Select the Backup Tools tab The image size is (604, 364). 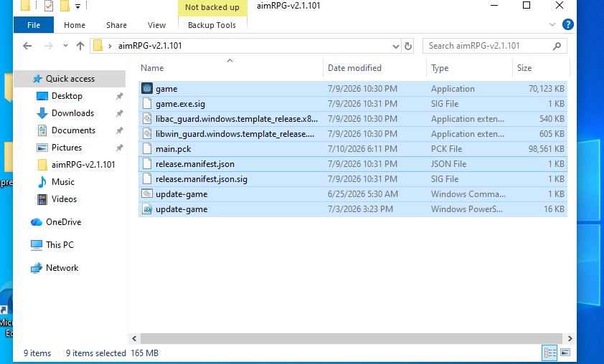pos(212,25)
